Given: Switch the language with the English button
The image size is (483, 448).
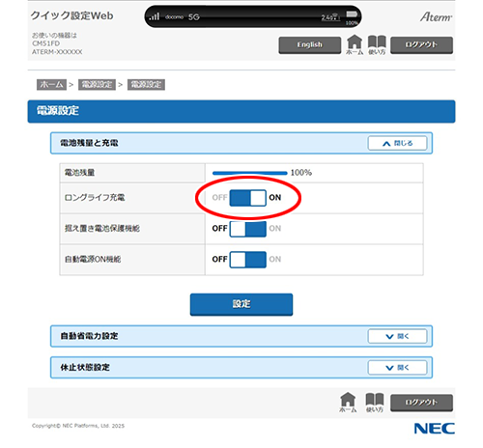Looking at the screenshot, I should click(x=310, y=45).
